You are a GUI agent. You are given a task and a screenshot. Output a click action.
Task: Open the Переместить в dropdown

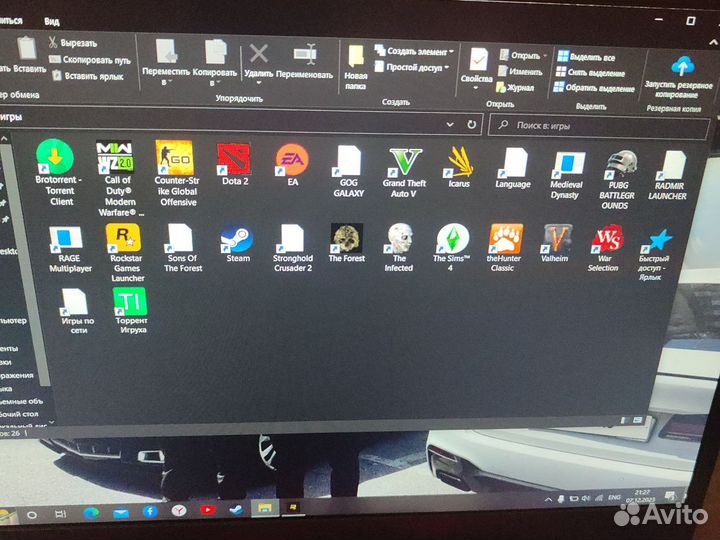pos(166,63)
